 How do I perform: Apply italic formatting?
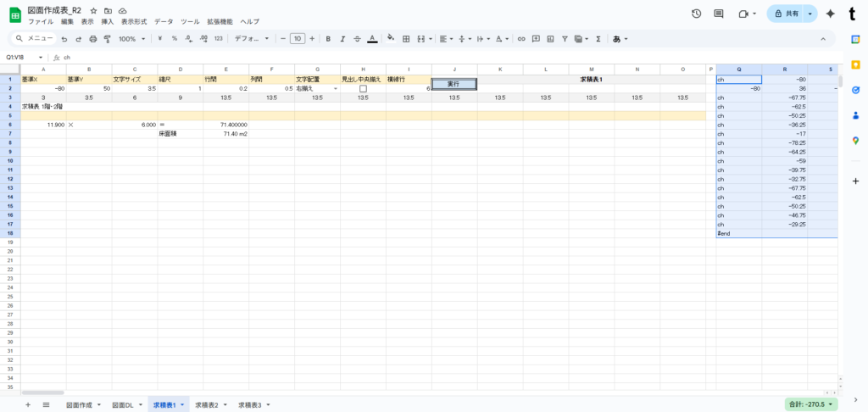pyautogui.click(x=342, y=39)
